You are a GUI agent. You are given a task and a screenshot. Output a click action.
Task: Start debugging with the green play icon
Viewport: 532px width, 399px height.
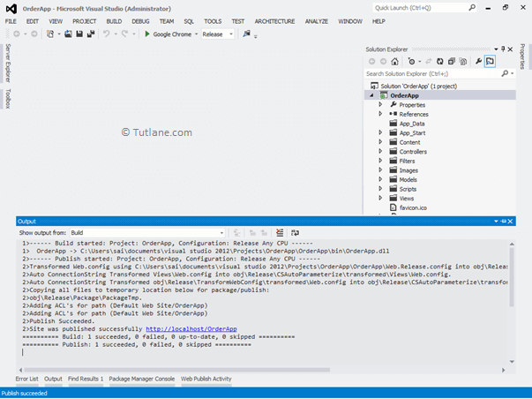tap(147, 34)
